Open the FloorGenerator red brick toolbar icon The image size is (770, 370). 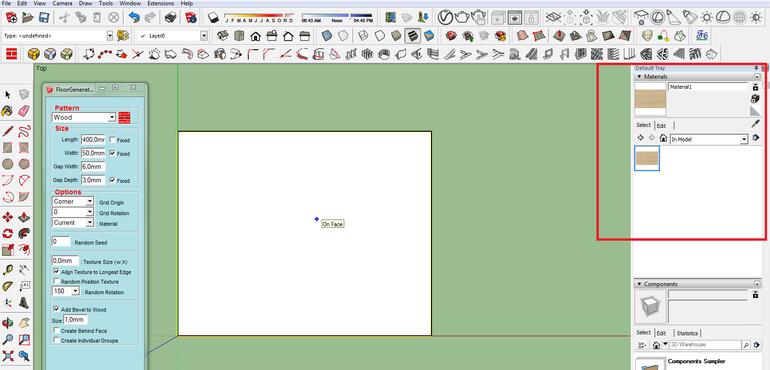point(11,54)
